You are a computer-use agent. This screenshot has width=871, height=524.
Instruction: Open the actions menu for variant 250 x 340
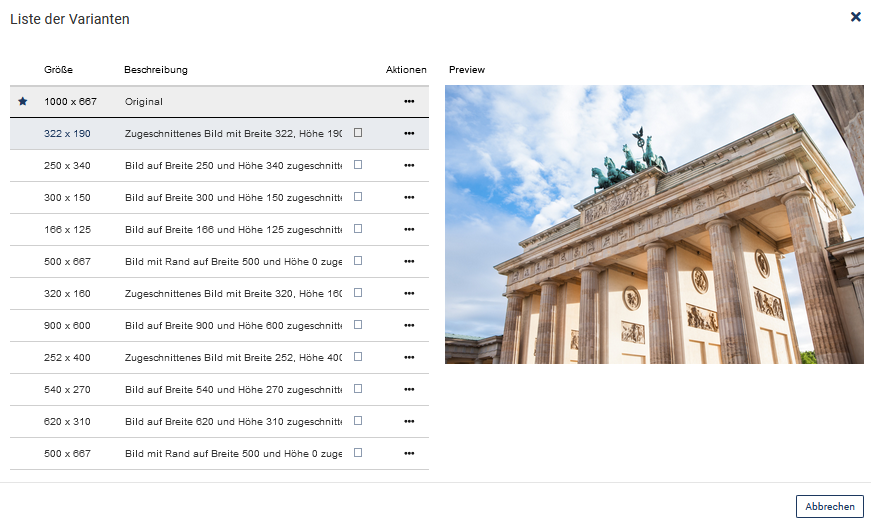coord(409,166)
